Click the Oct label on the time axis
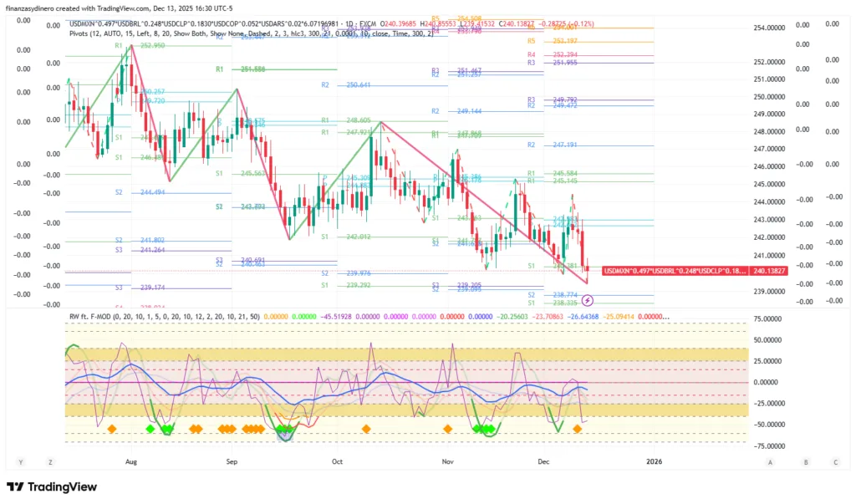The width and height of the screenshot is (856, 504). point(337,461)
